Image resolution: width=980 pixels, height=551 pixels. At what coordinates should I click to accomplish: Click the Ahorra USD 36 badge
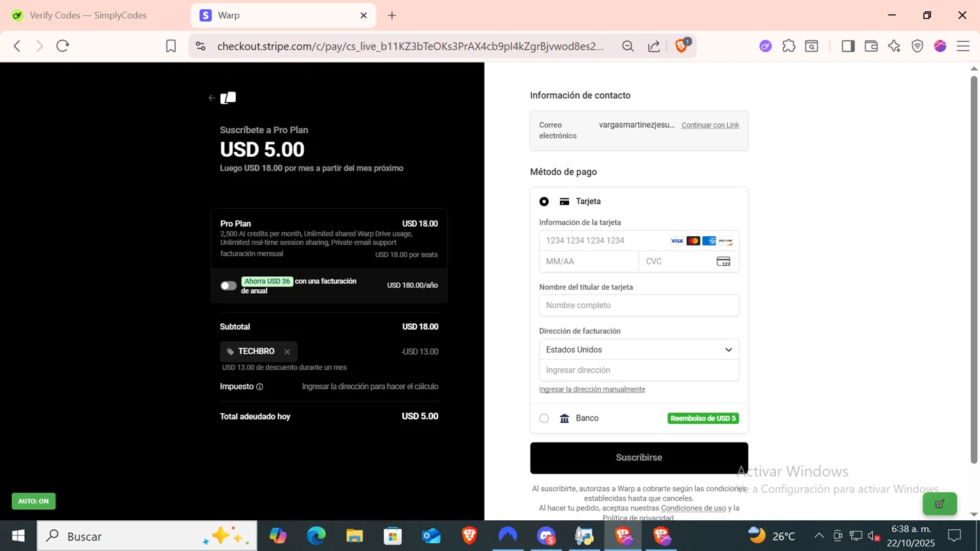point(267,281)
